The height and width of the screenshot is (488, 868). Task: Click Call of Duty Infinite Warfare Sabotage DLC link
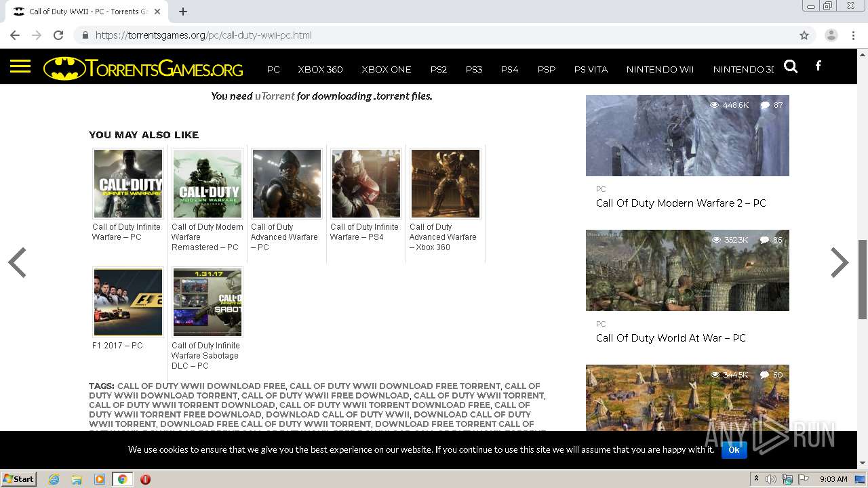tap(205, 356)
